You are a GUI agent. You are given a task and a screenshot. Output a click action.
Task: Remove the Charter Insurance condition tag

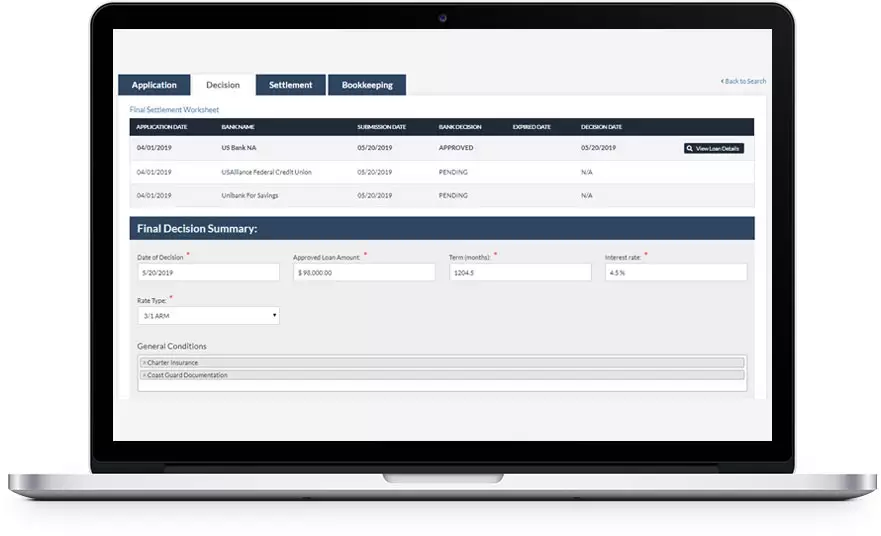pos(144,363)
